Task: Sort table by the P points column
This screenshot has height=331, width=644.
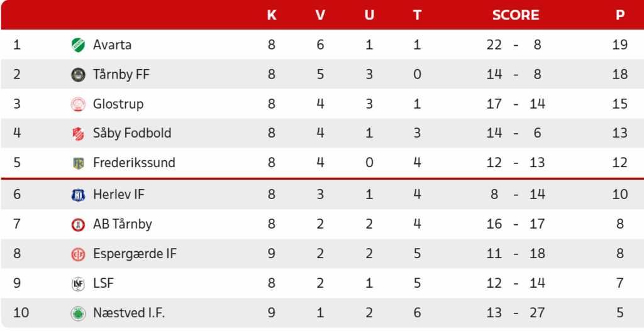Action: (620, 15)
